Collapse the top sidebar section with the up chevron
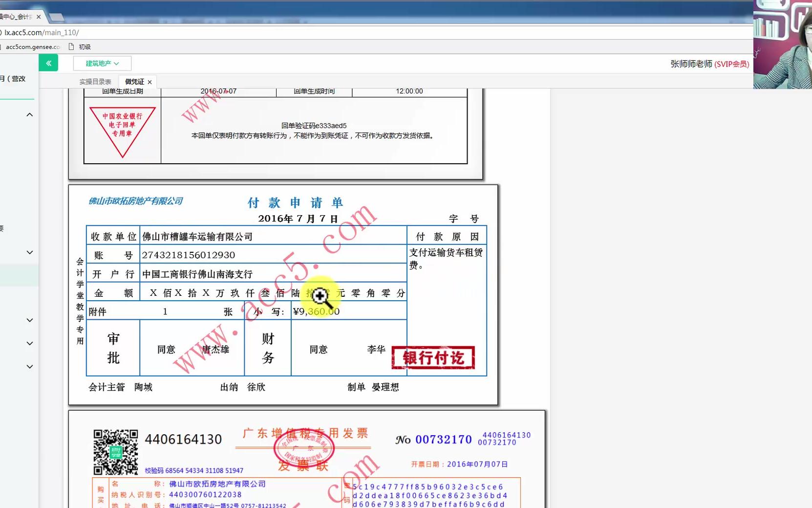The height and width of the screenshot is (508, 812). click(x=29, y=114)
